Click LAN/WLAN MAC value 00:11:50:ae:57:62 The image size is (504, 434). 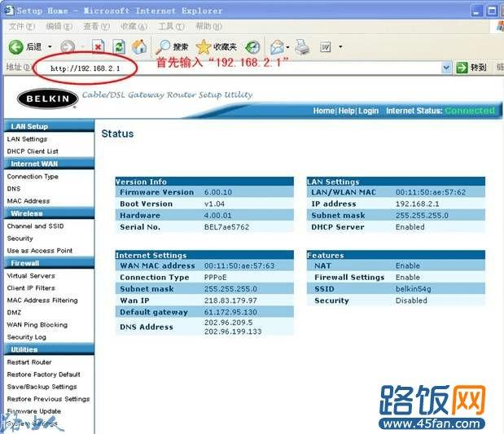click(431, 192)
